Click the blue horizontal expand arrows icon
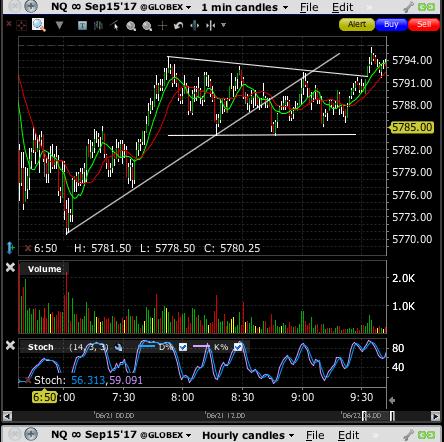The width and height of the screenshot is (444, 442). (195, 25)
